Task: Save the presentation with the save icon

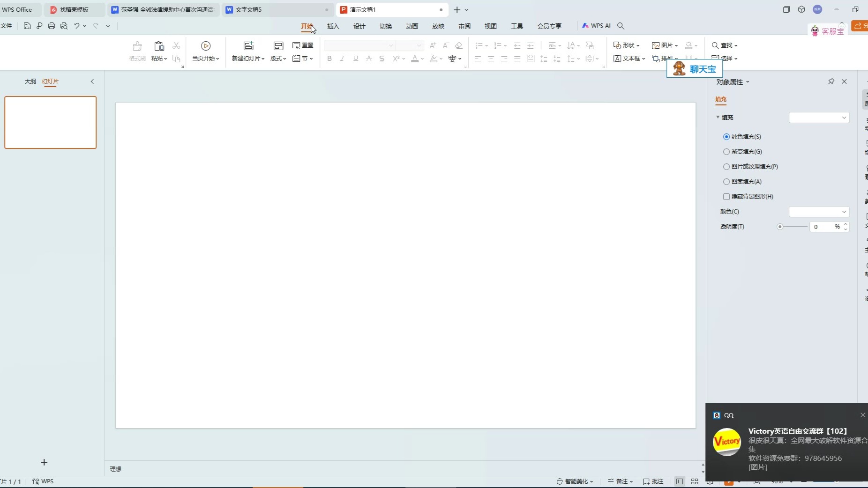Action: pos(27,26)
